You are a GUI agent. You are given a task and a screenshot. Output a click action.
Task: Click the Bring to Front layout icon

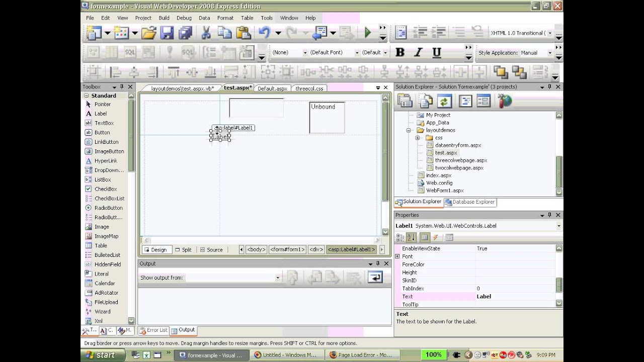click(500, 72)
